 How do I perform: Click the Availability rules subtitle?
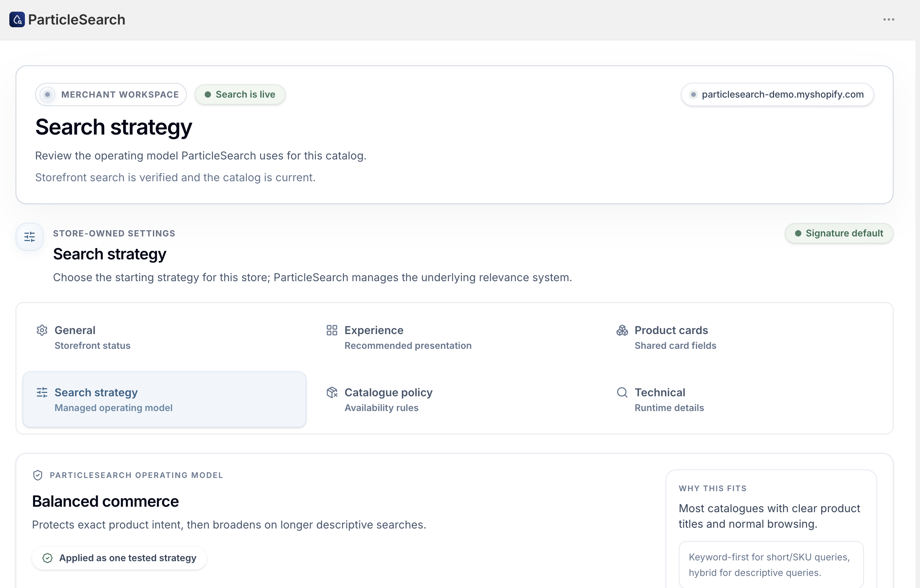coord(381,408)
